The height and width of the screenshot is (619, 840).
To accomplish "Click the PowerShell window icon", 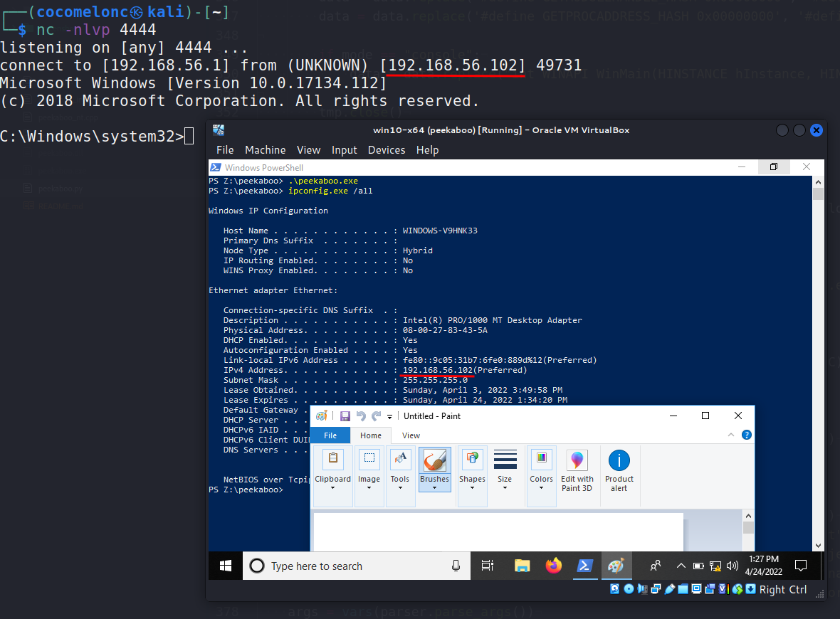I will (216, 167).
